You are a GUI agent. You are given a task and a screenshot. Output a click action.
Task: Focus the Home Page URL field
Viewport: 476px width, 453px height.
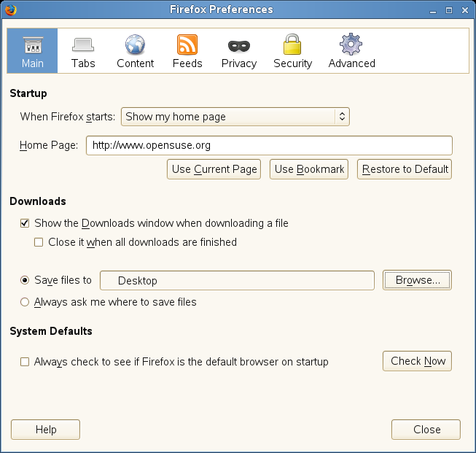click(269, 146)
